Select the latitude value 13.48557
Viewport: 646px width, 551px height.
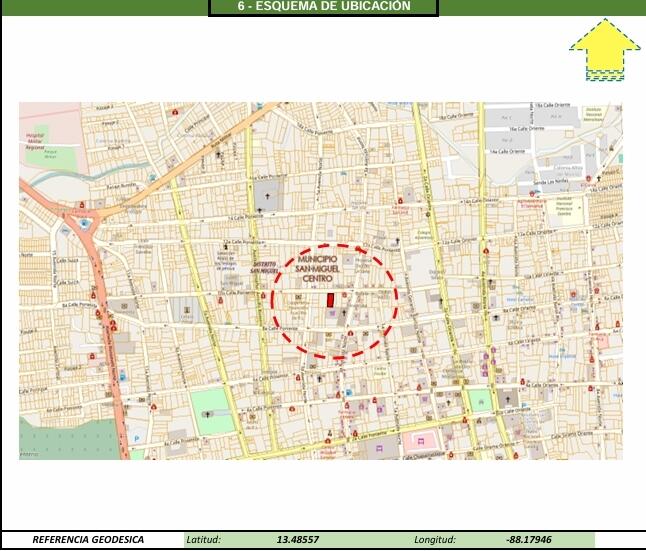[298, 540]
